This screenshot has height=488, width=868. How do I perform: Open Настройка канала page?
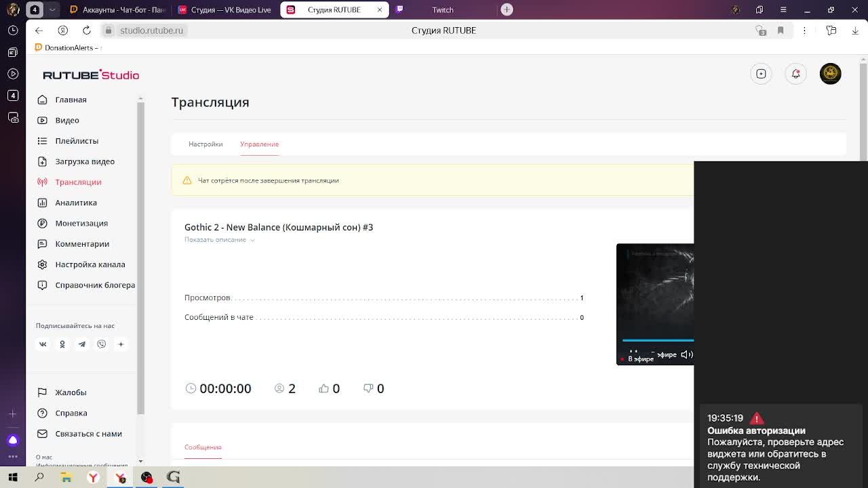tap(90, 264)
